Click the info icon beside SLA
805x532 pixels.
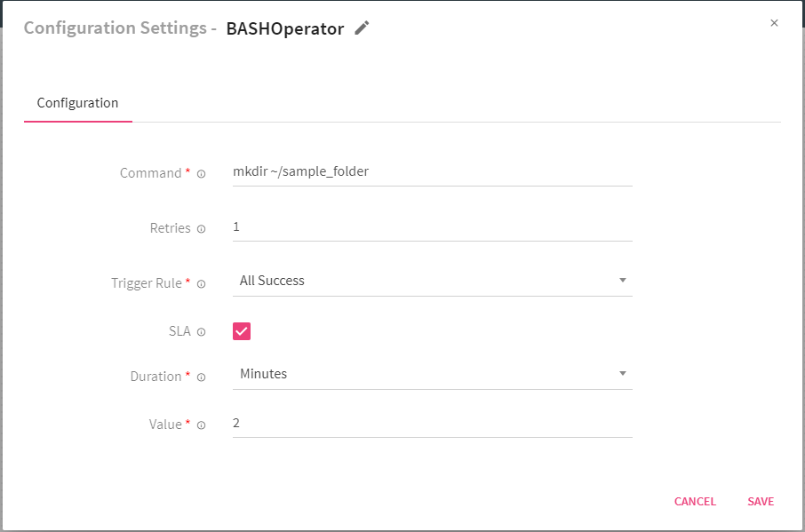tap(200, 331)
